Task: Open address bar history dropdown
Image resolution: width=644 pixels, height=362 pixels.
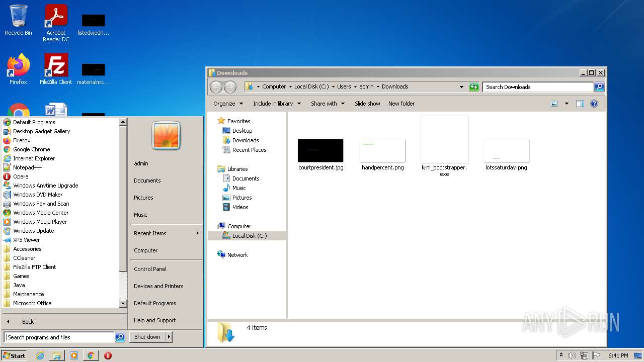Action: pyautogui.click(x=461, y=87)
